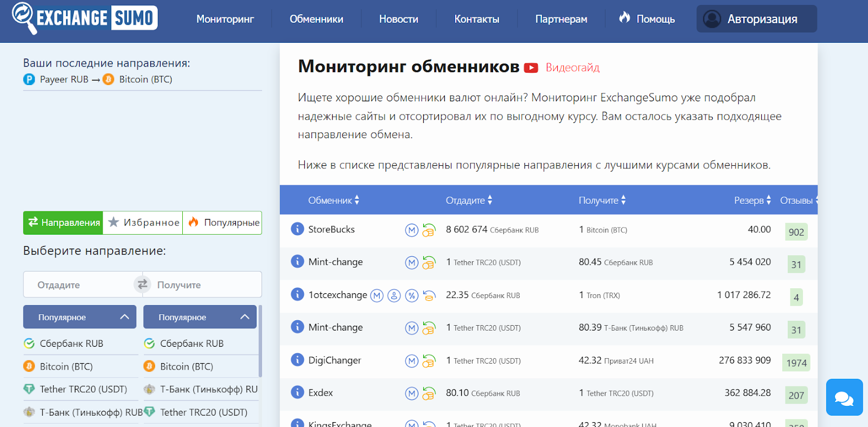868x427 pixels.
Task: Open the Exdex exchanger link
Action: tap(321, 393)
